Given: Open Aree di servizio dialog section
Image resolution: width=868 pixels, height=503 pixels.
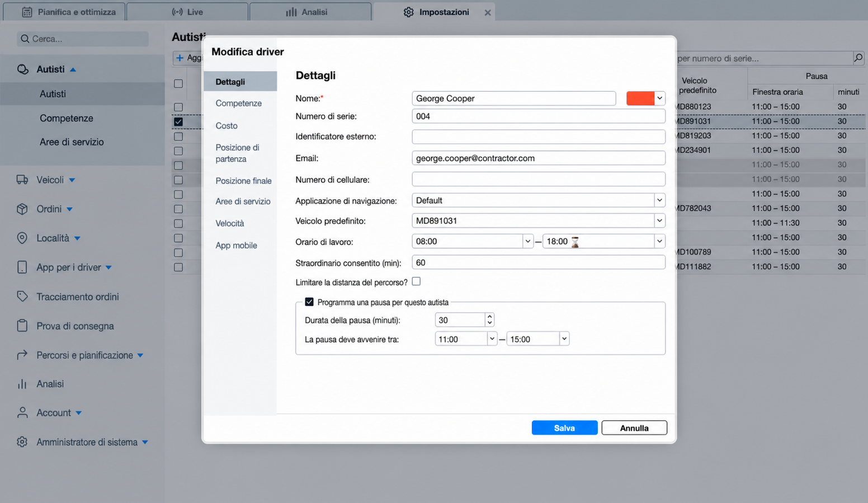Looking at the screenshot, I should tap(243, 201).
